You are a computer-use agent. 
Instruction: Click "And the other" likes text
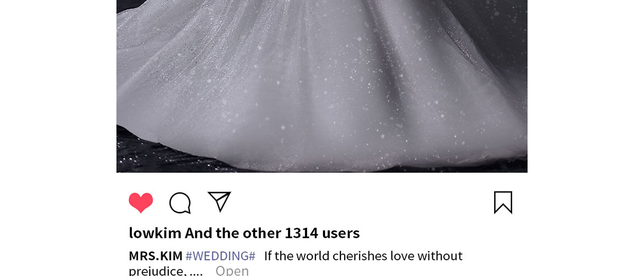coord(233,233)
